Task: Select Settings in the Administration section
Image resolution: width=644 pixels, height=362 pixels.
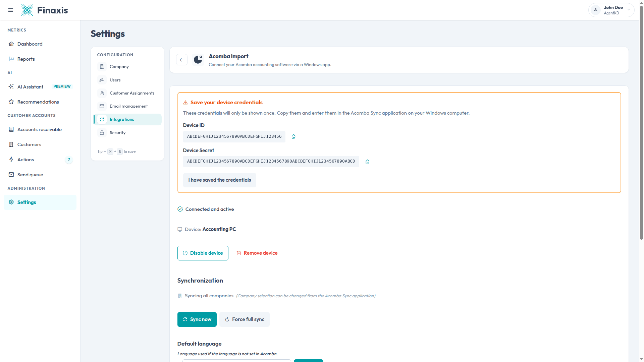Action: pyautogui.click(x=40, y=202)
